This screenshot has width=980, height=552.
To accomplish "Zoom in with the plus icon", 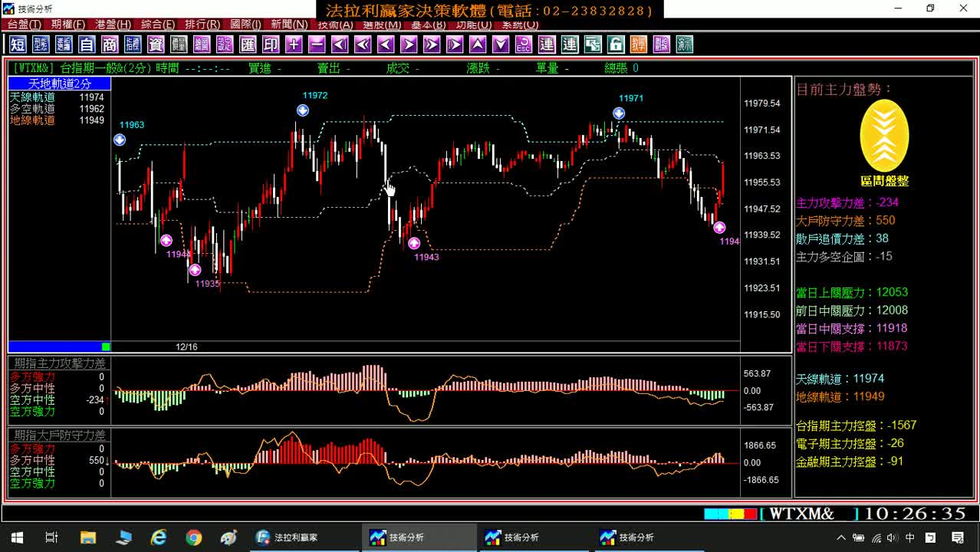I will click(294, 44).
